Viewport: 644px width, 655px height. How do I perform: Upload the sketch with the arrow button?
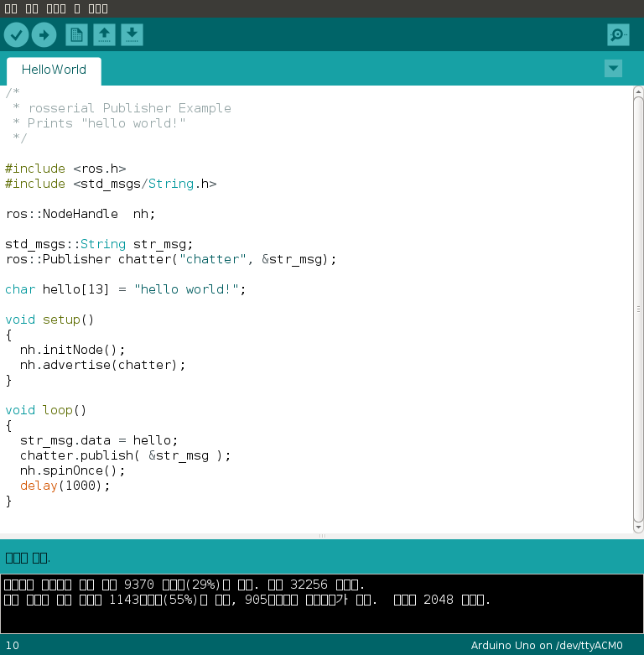(44, 34)
